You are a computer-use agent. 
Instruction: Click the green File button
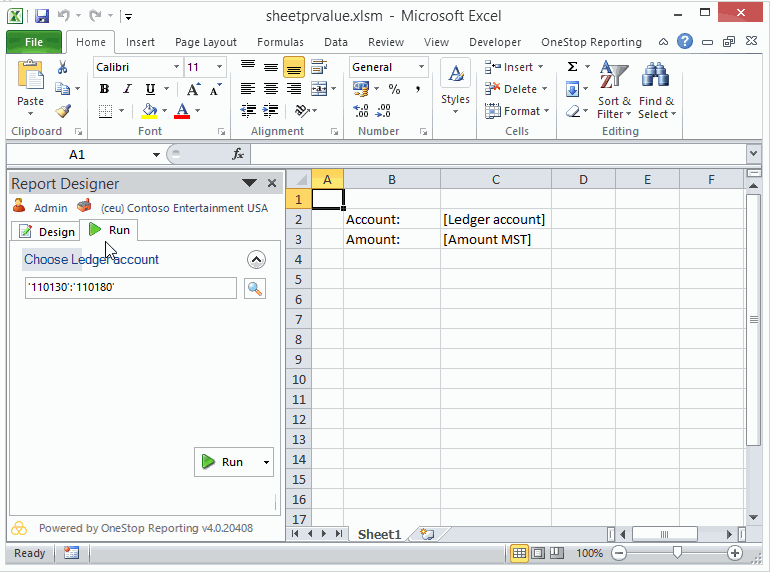pos(33,42)
